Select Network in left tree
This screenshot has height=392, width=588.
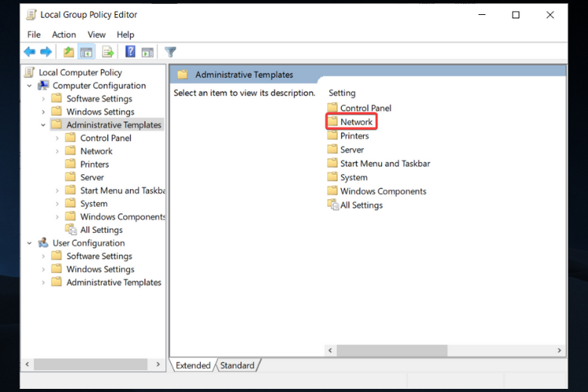coord(96,151)
